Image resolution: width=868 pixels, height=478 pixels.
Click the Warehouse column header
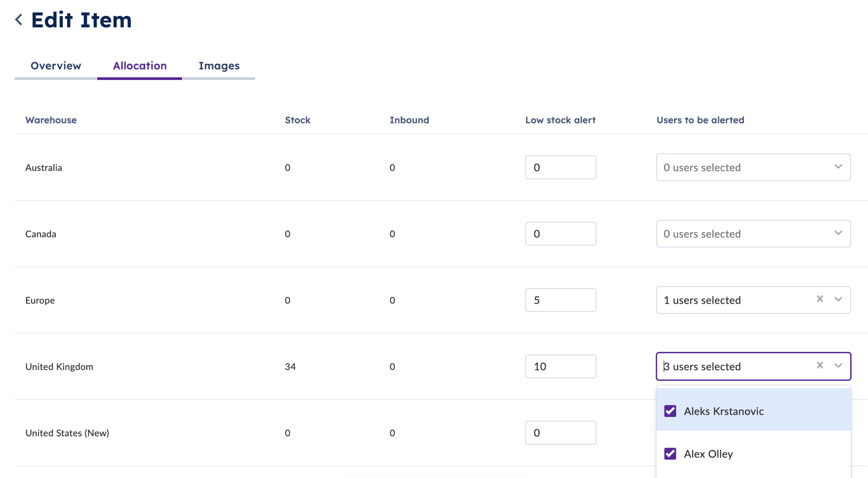(51, 120)
